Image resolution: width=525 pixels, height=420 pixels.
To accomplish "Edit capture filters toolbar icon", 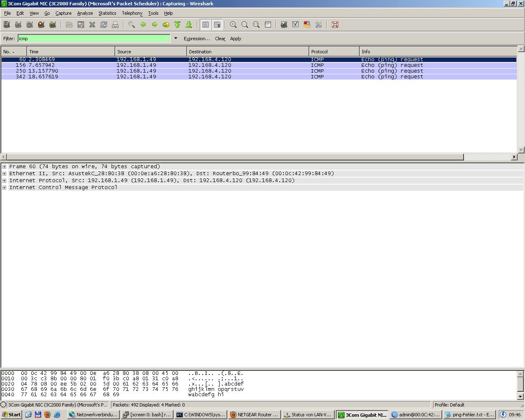I will (284, 25).
